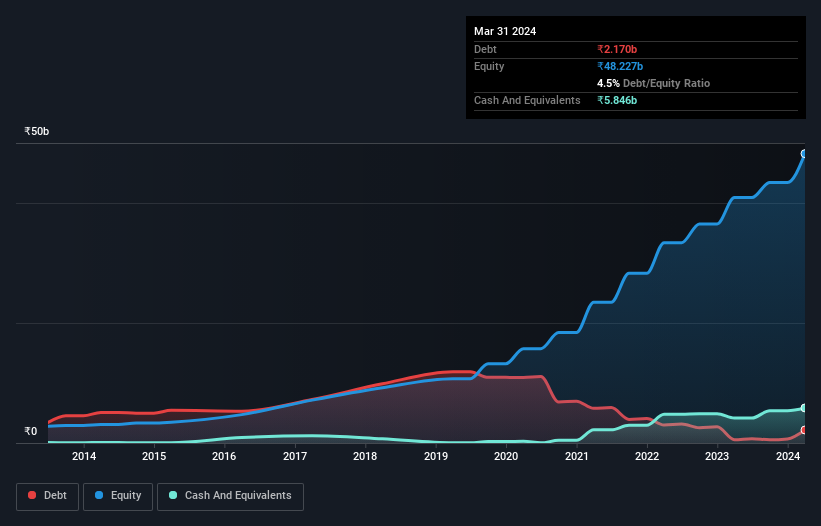Select the Debt endpoint marker on chart
Screen dimensions: 821x526
point(804,430)
